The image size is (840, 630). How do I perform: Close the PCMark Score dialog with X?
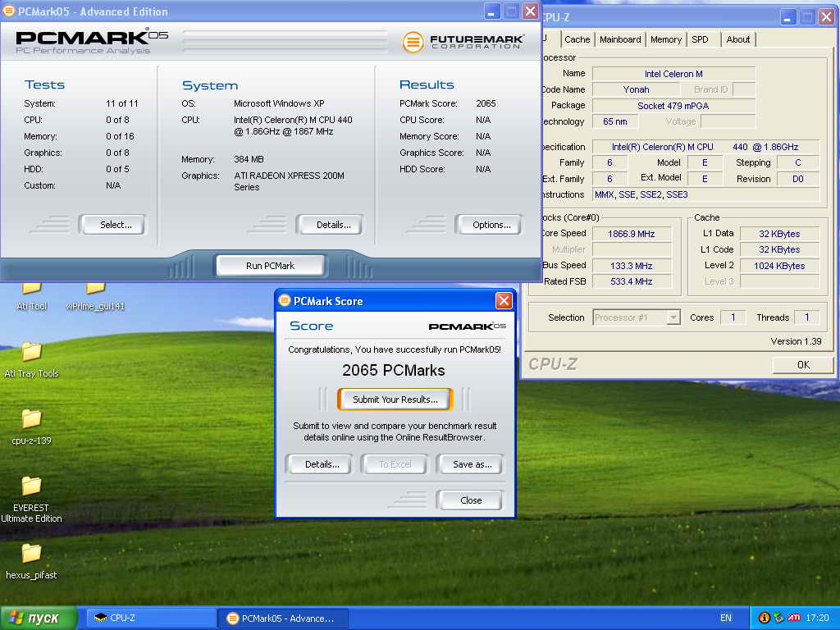click(504, 300)
